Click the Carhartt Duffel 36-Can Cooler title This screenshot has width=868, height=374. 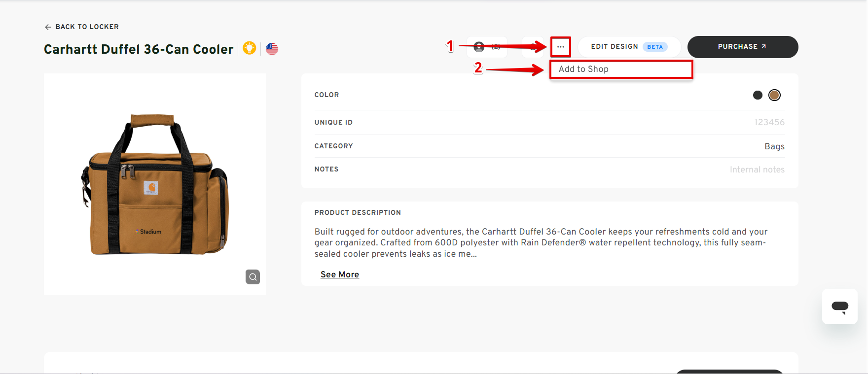coord(139,49)
